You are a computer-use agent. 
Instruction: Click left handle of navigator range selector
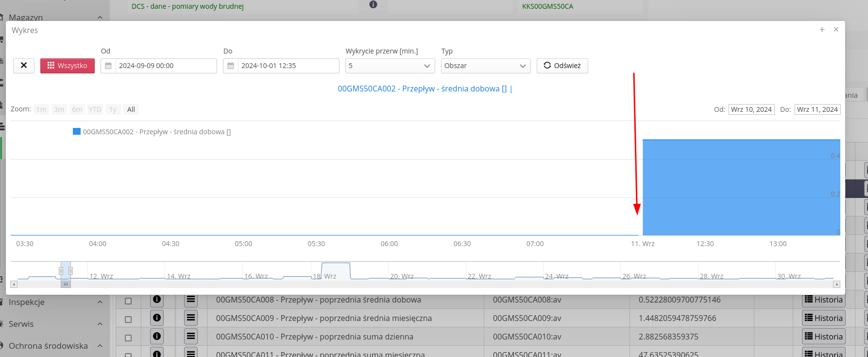(61, 271)
